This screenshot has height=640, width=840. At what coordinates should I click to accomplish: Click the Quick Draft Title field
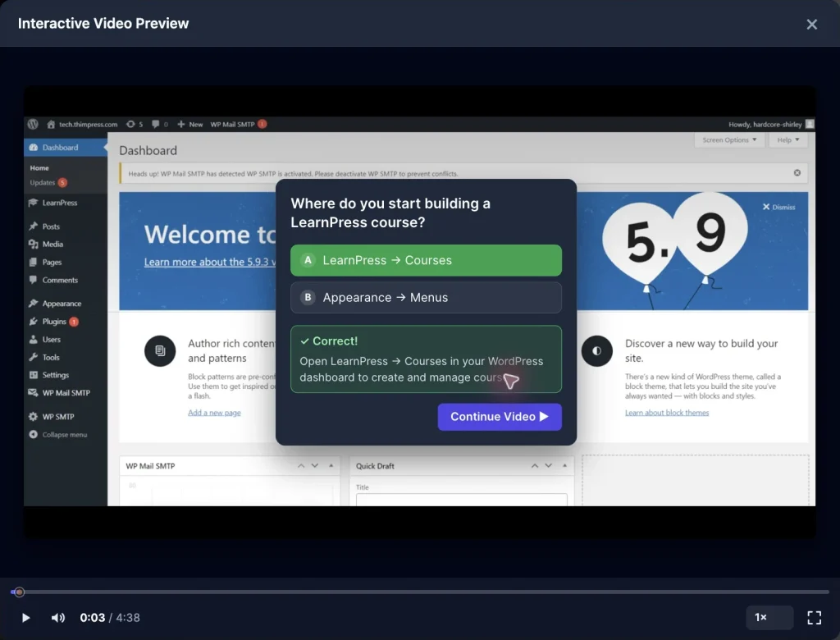click(461, 500)
